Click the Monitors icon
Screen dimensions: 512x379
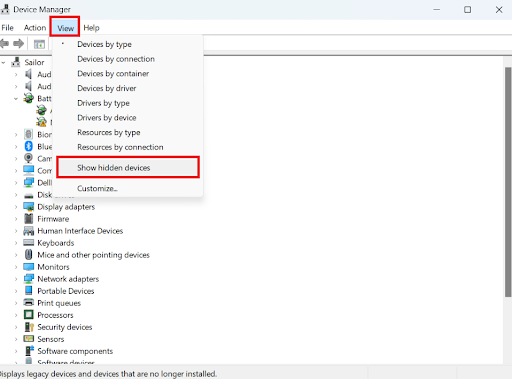pos(29,267)
